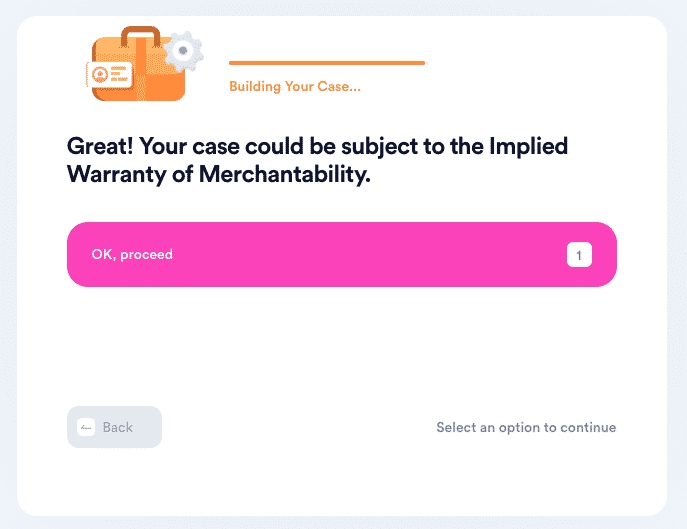
Task: Click the word Merchantability in the heading
Action: pyautogui.click(x=284, y=174)
